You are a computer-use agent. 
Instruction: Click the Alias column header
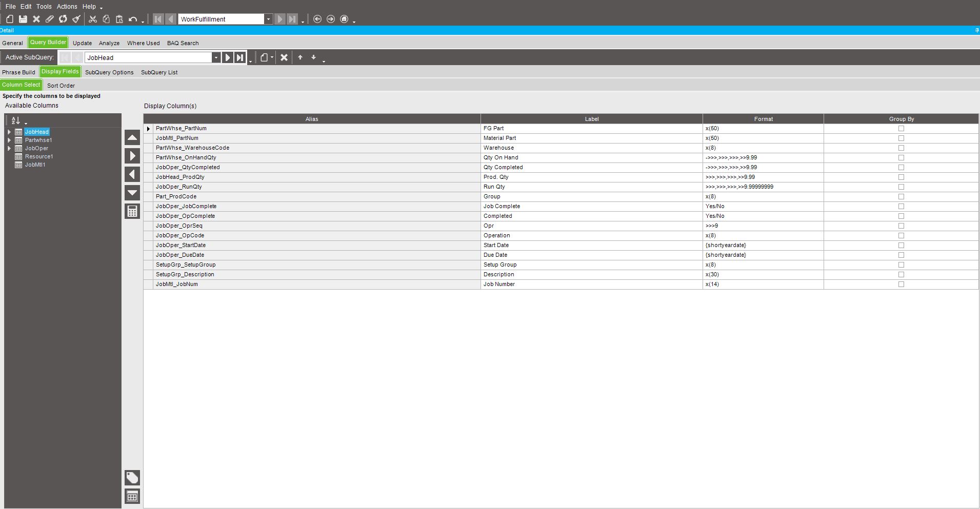[x=312, y=119]
